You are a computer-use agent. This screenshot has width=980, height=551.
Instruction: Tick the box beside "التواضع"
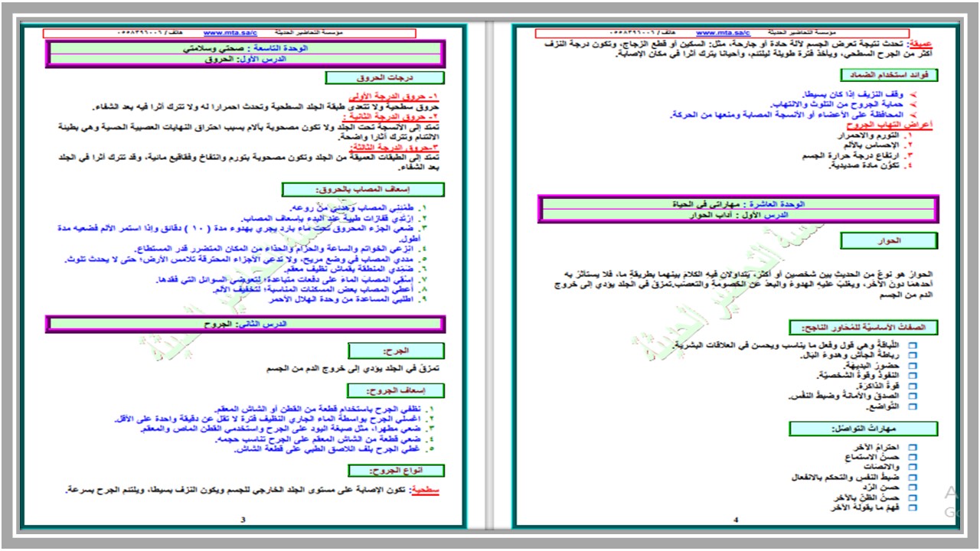pyautogui.click(x=912, y=406)
